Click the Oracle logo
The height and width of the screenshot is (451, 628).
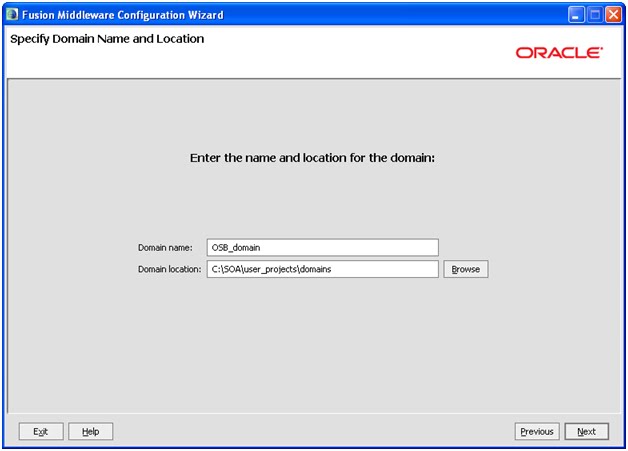pos(559,52)
